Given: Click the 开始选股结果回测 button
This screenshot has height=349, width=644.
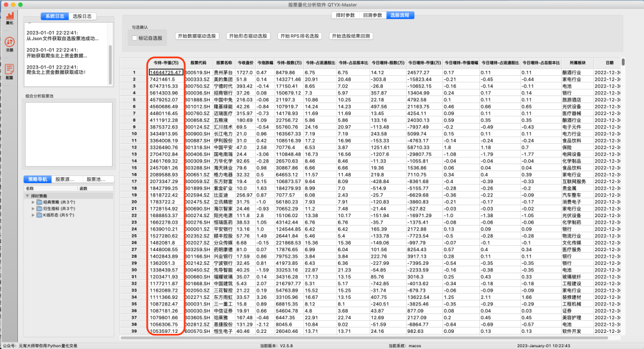Looking at the screenshot, I should pos(351,36).
